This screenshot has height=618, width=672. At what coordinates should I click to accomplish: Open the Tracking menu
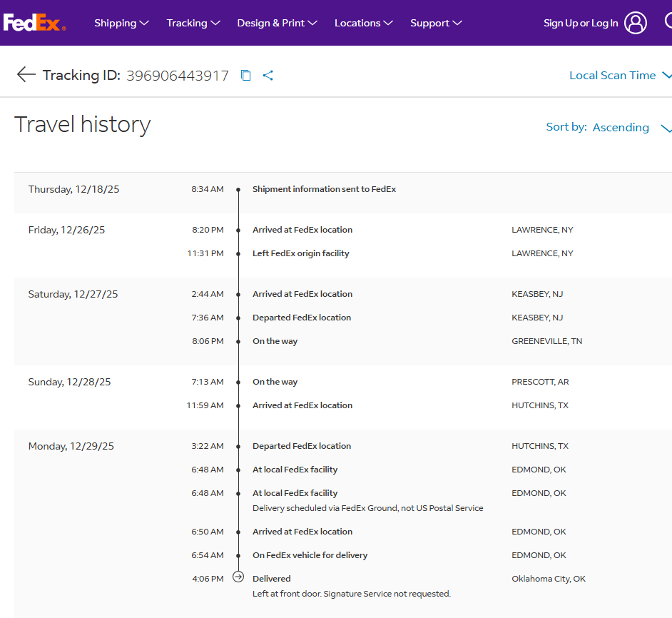pyautogui.click(x=193, y=23)
